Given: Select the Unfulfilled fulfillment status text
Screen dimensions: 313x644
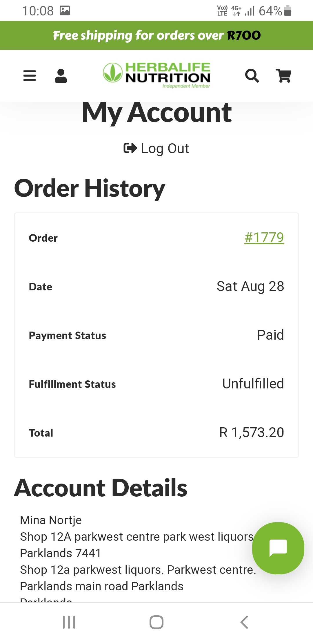Looking at the screenshot, I should tap(253, 383).
